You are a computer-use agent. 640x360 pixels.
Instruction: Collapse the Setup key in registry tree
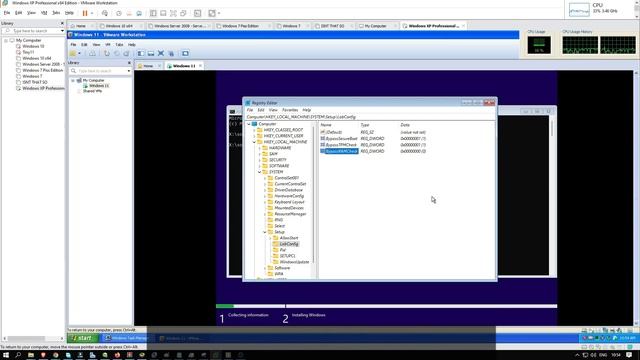click(x=265, y=232)
